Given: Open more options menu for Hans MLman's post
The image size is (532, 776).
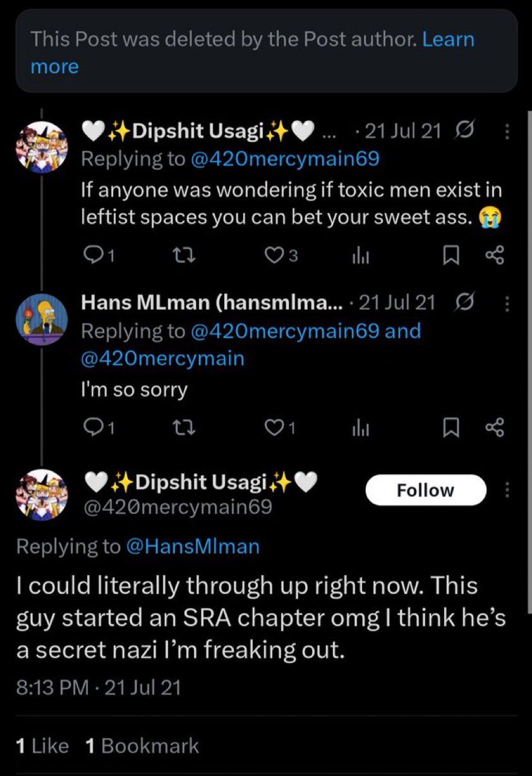Looking at the screenshot, I should click(507, 302).
